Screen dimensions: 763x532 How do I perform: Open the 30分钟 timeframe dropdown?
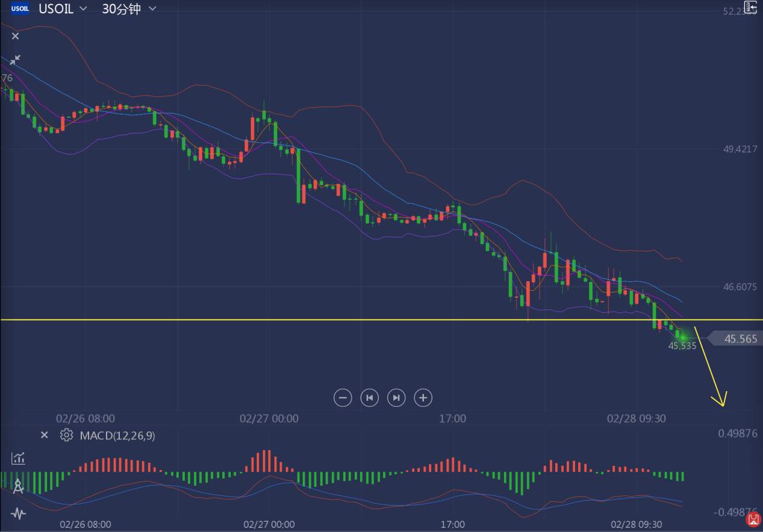coord(129,9)
